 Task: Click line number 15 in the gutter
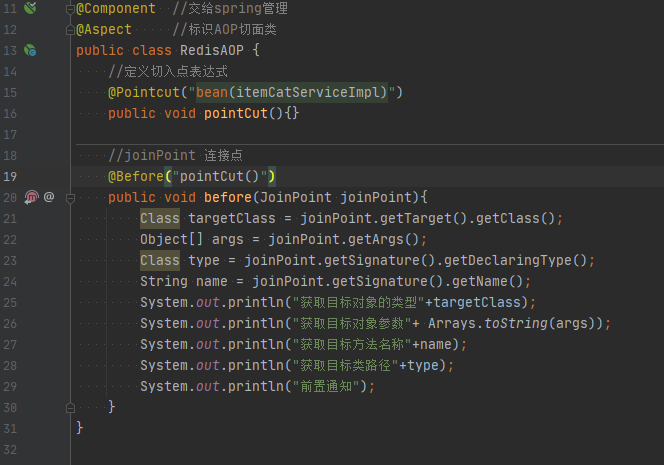click(x=10, y=92)
